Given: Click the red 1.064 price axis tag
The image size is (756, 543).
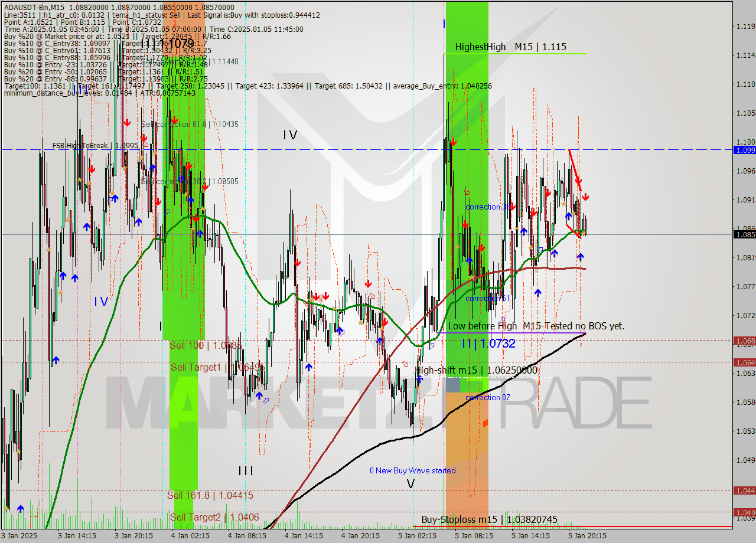Looking at the screenshot, I should click(x=744, y=362).
